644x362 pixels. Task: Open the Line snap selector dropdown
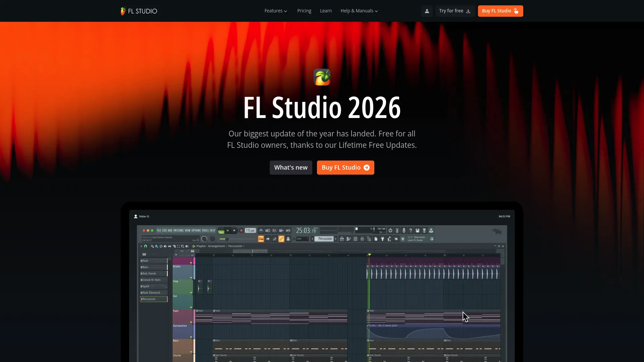(x=303, y=239)
